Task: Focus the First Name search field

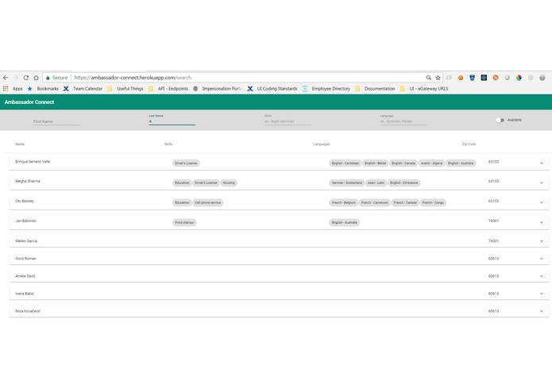Action: click(x=56, y=121)
